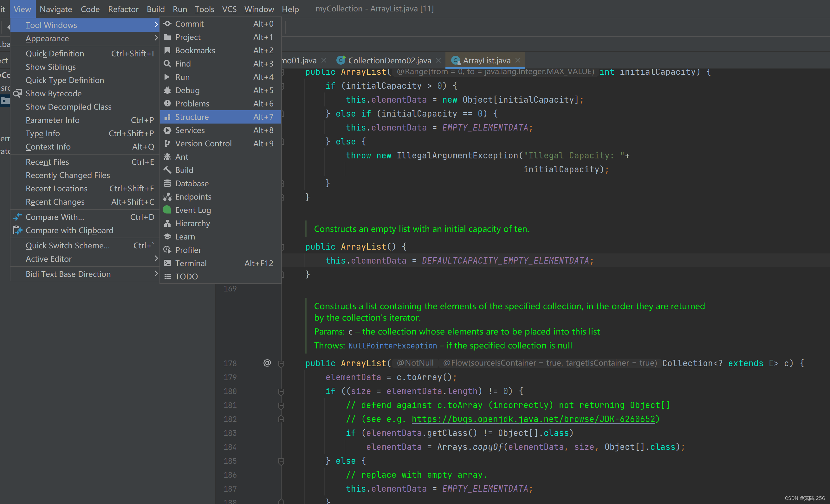
Task: Open the bugs.openjdk.java.net hyperlink in comment
Action: coord(534,419)
